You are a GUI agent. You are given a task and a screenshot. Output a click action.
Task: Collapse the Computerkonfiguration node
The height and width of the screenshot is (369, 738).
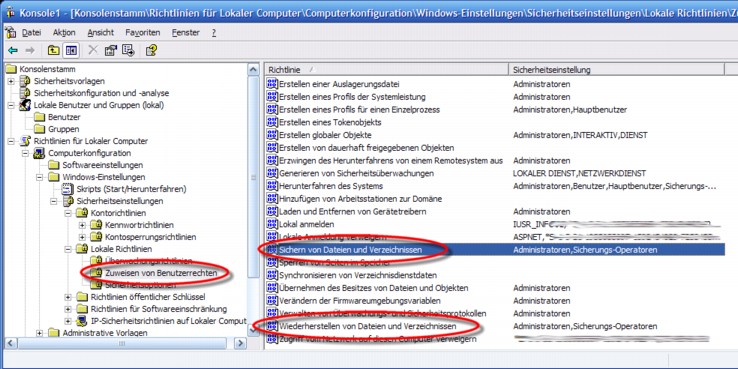(x=26, y=153)
